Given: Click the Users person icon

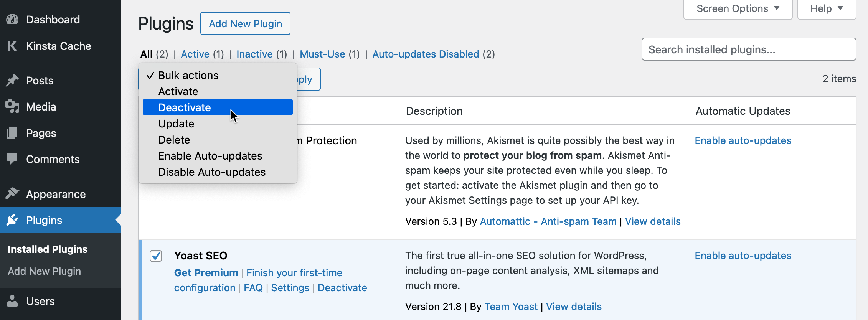Looking at the screenshot, I should tap(12, 301).
